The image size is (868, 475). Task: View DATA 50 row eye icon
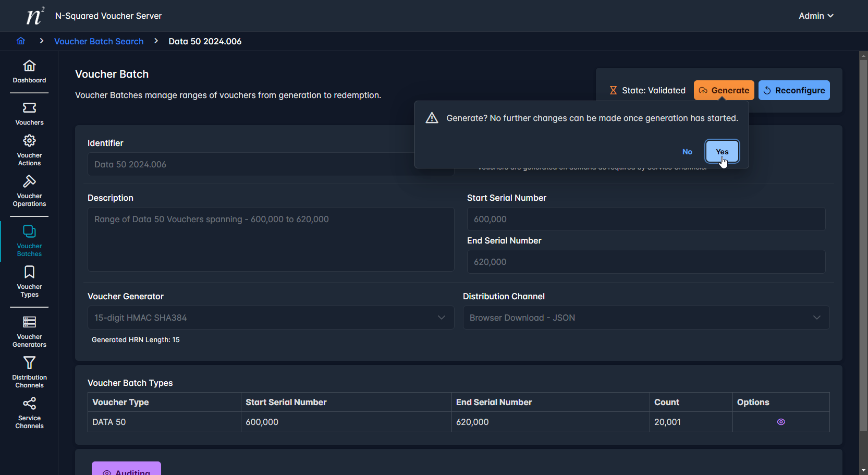[780, 422]
